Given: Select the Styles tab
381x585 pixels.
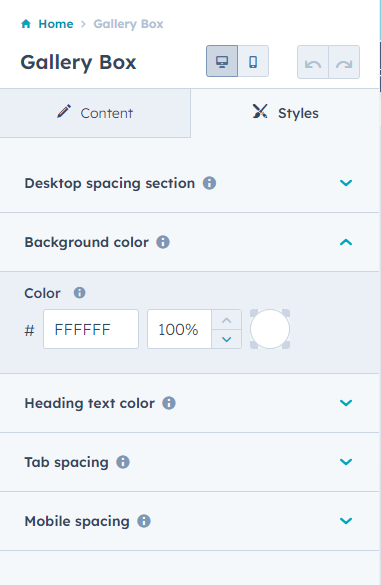Looking at the screenshot, I should click(x=285, y=113).
